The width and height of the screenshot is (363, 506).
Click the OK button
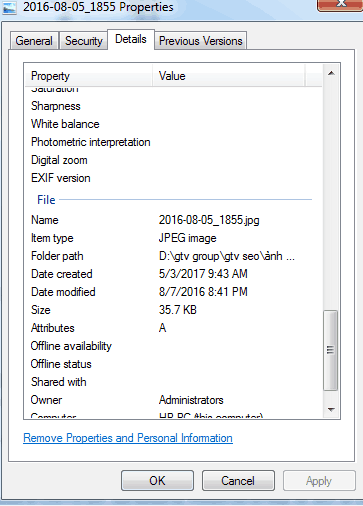point(157,480)
